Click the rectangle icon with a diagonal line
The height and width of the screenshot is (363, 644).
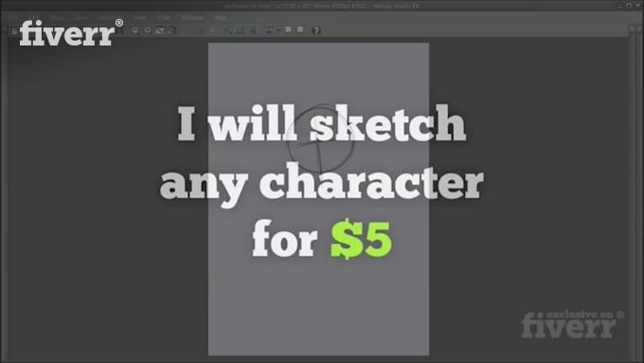(160, 30)
